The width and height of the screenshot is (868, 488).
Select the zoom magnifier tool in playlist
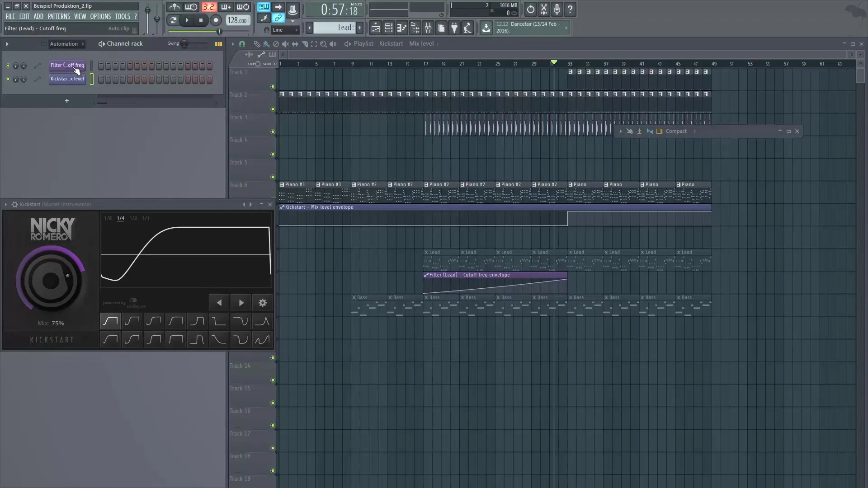[323, 44]
